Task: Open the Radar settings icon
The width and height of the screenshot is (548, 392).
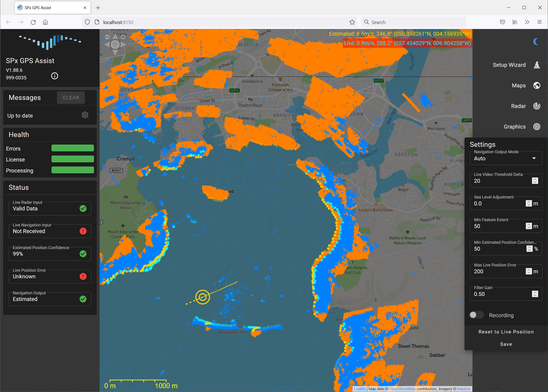Action: pyautogui.click(x=536, y=106)
